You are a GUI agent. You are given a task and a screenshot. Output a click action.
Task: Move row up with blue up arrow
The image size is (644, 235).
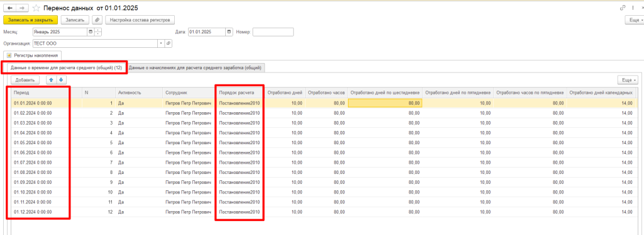pos(52,80)
